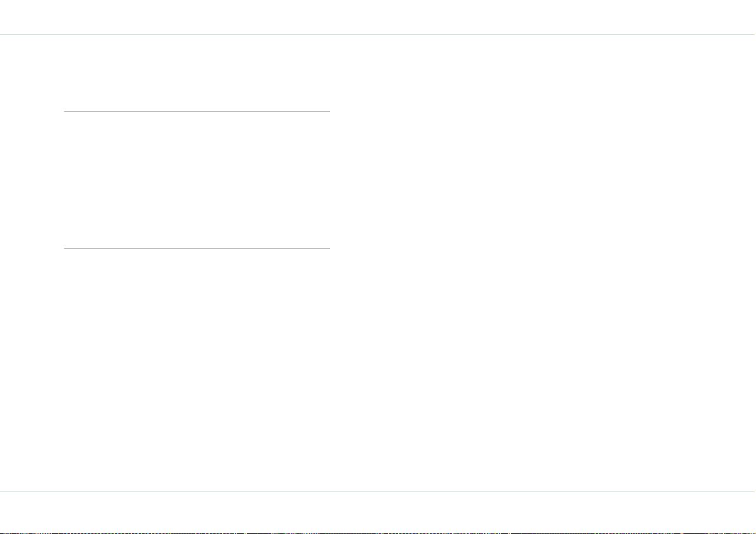
Task: Click left end of the lower gray rule
Action: (x=65, y=249)
